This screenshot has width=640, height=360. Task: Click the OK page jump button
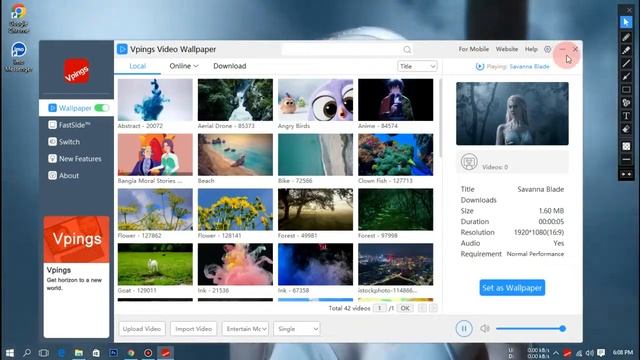(405, 308)
